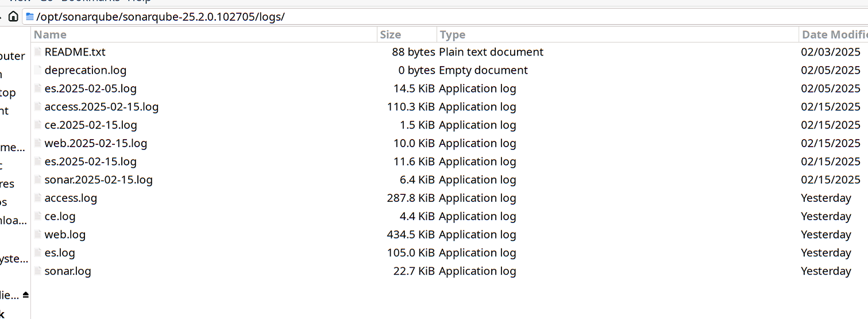This screenshot has height=319, width=868.
Task: Click the eject icon in the sidebar
Action: (25, 295)
